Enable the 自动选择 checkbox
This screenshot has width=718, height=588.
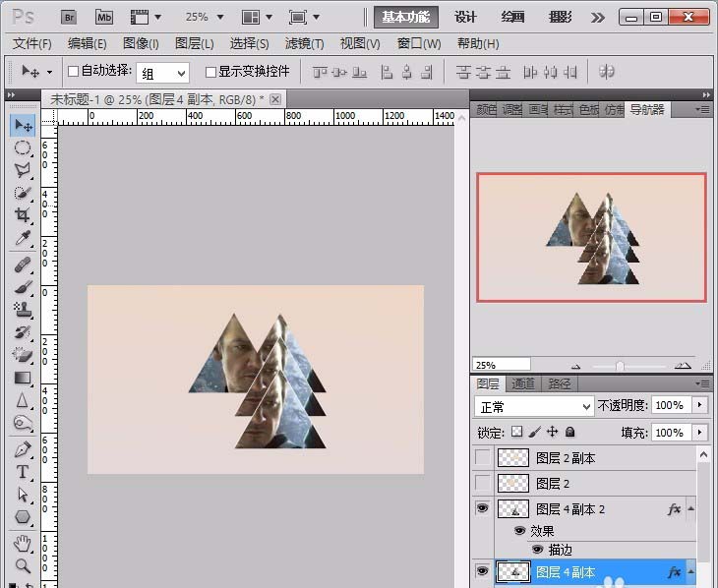point(72,72)
